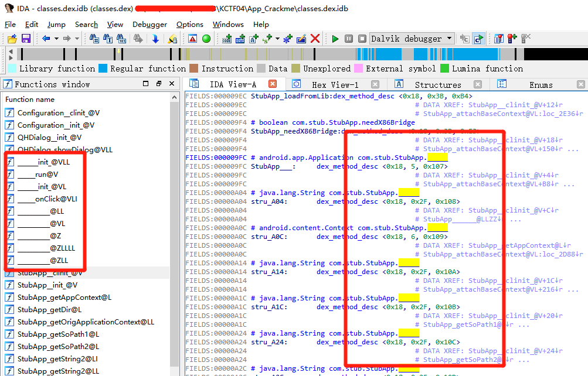Viewport: 588px width, 376px height.
Task: Click the convert to code icon
Action: coord(227,39)
